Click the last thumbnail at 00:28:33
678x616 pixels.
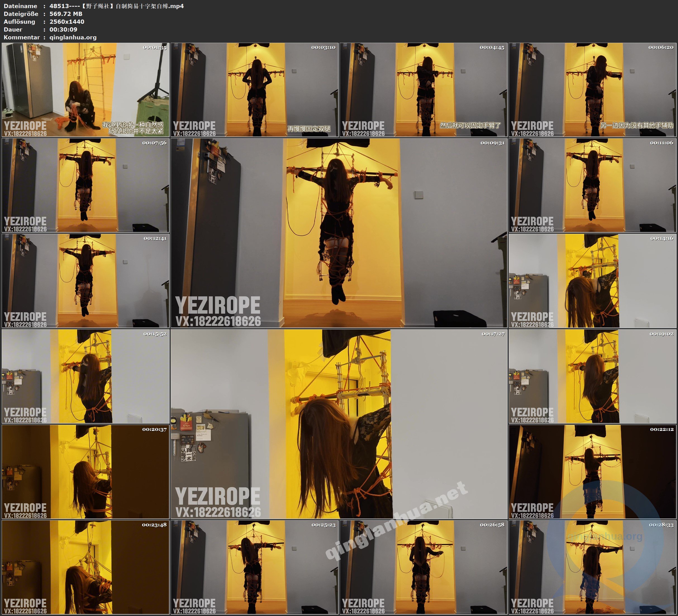click(592, 567)
